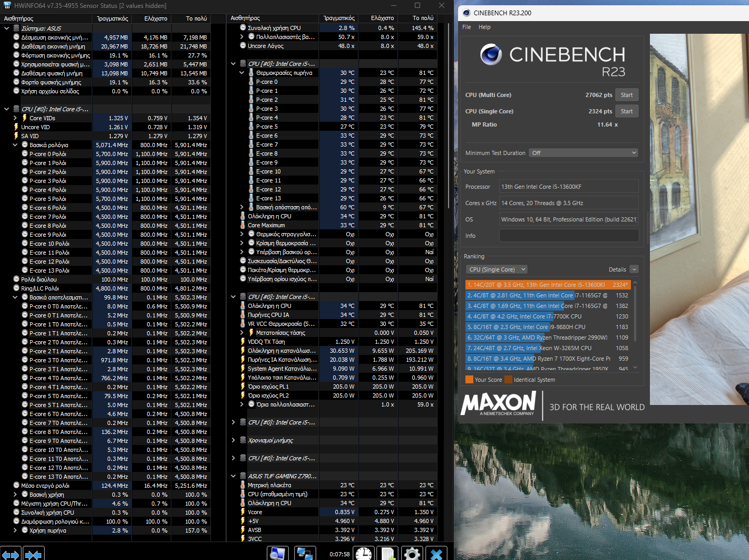
Task: Click the start logging document icon in HWiNFO
Action: point(387,554)
